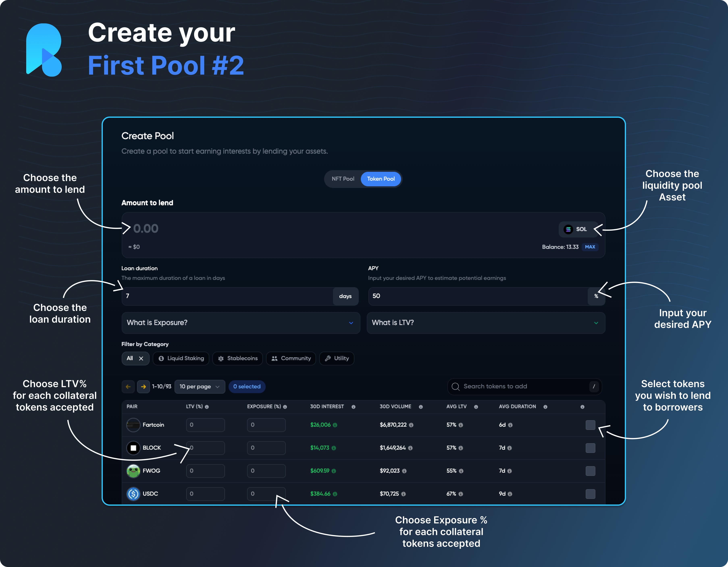Tick the BLOCK row checkbox
This screenshot has height=567, width=728.
[x=590, y=448]
